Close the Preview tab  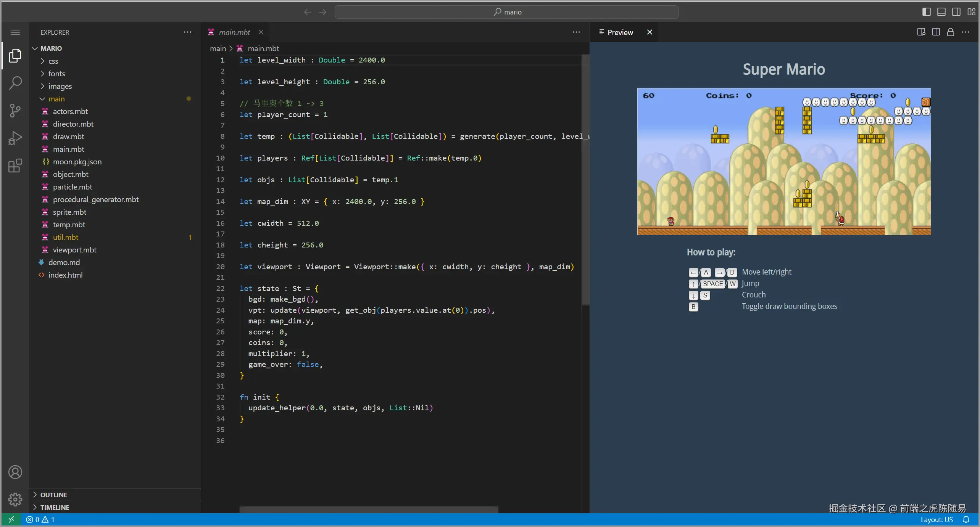click(x=650, y=32)
